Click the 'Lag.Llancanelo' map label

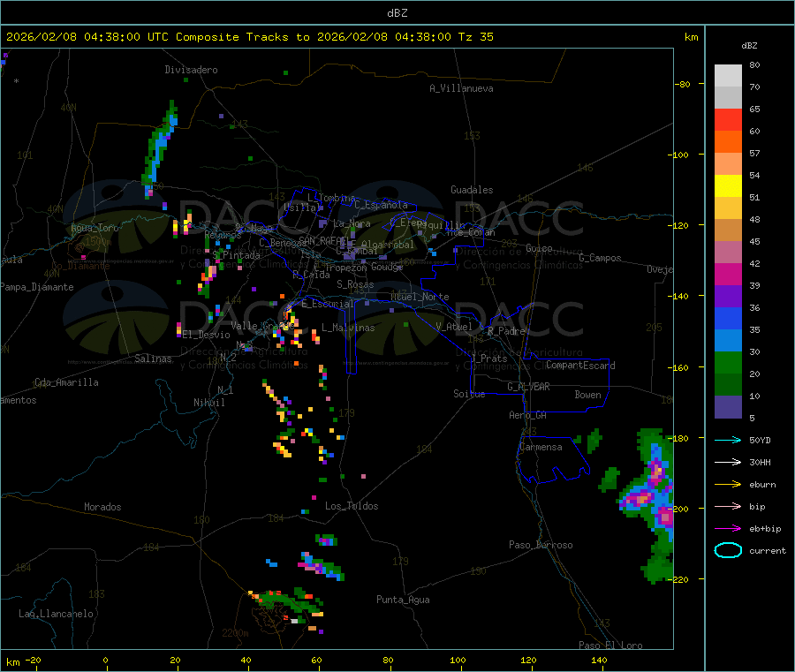click(56, 614)
